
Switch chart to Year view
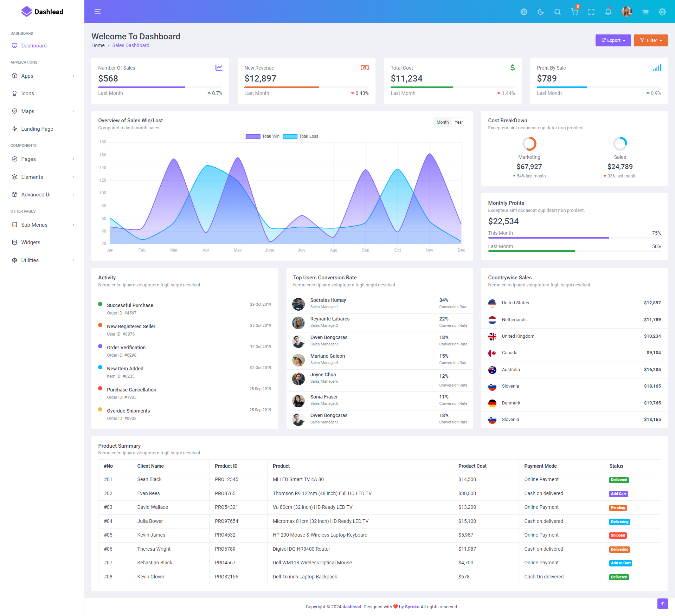[459, 122]
